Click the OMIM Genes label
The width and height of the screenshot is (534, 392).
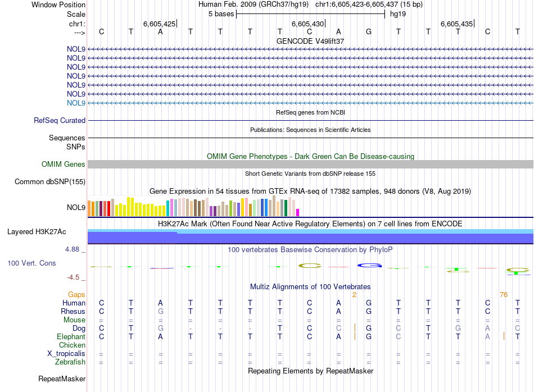tap(63, 165)
